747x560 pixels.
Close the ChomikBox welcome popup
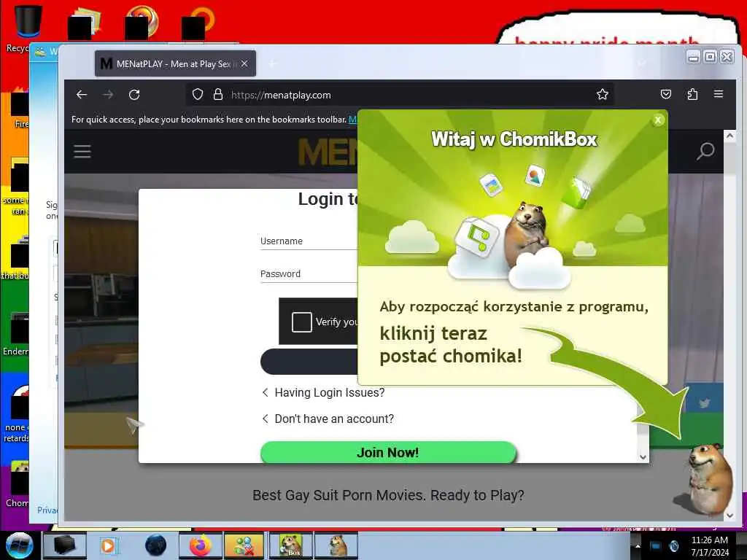tap(658, 120)
